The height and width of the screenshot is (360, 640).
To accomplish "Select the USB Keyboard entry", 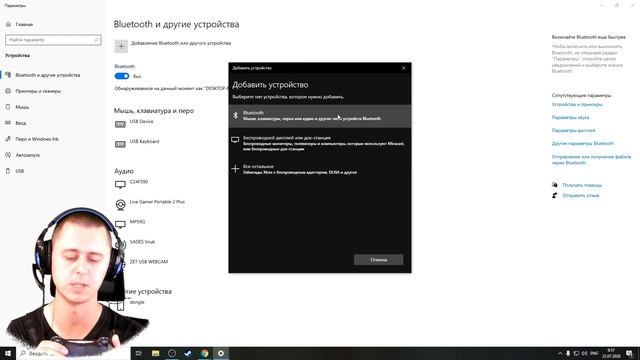I will [138, 143].
